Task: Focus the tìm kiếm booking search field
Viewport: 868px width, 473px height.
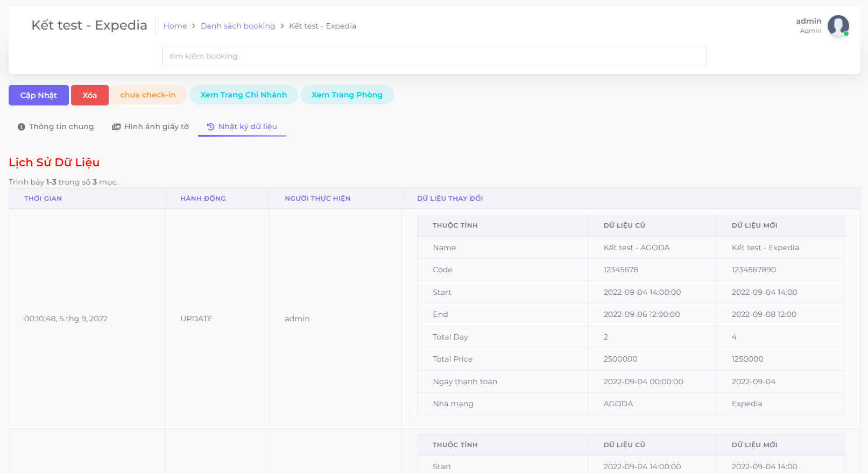Action: click(434, 56)
